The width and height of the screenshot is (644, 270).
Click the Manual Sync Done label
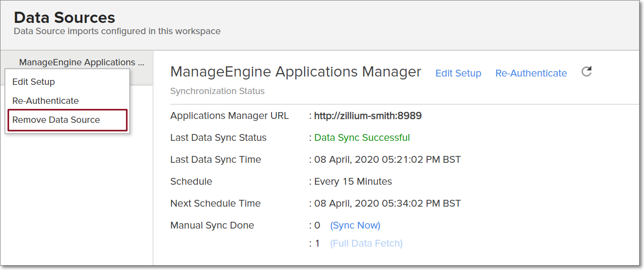coord(212,225)
